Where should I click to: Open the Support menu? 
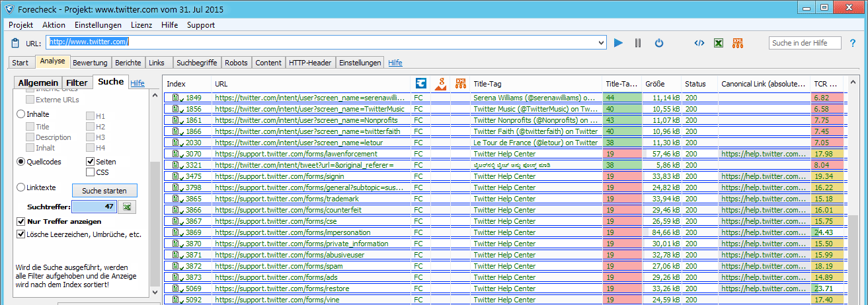(201, 25)
